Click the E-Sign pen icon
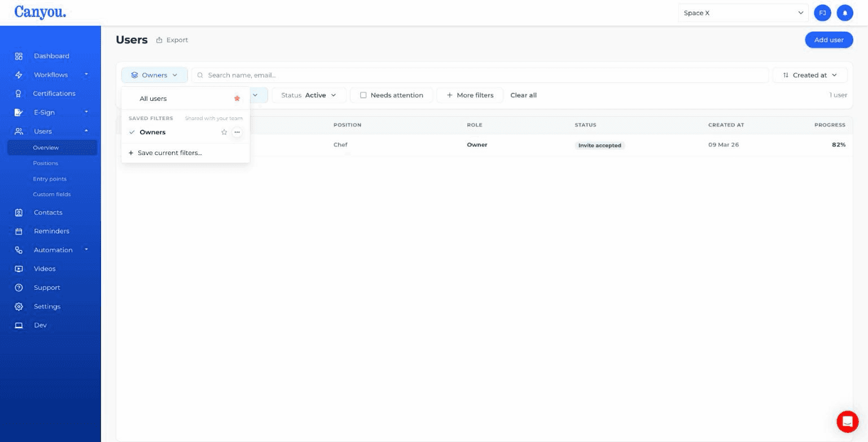Viewport: 868px width, 442px height. click(x=19, y=113)
